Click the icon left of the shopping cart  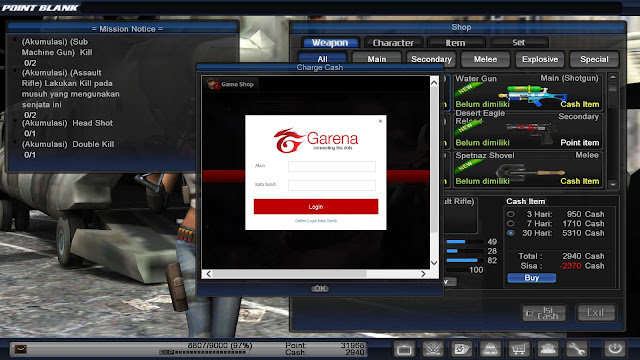pos(490,349)
